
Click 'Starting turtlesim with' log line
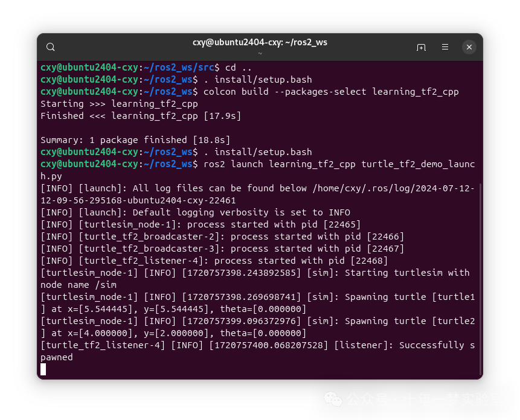coord(255,273)
